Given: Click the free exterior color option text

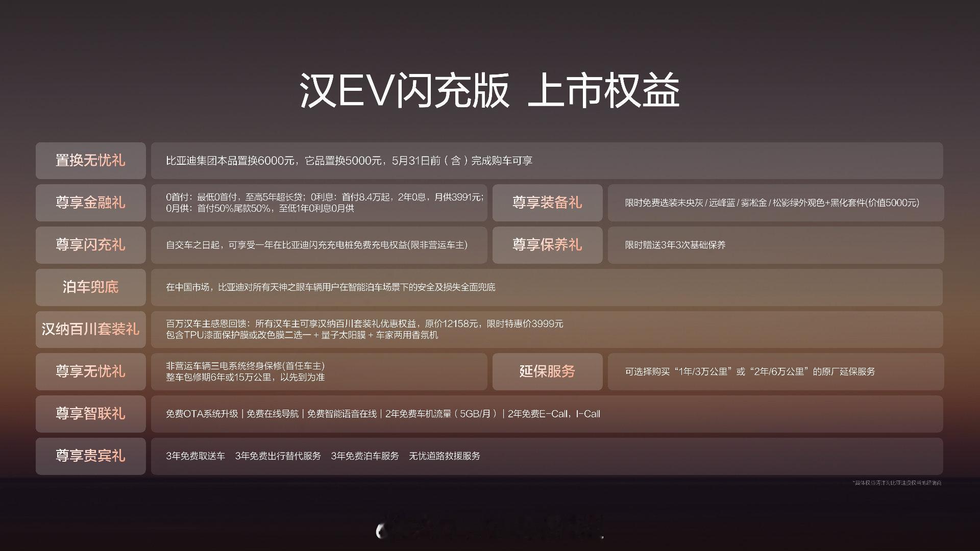Looking at the screenshot, I should [x=772, y=203].
